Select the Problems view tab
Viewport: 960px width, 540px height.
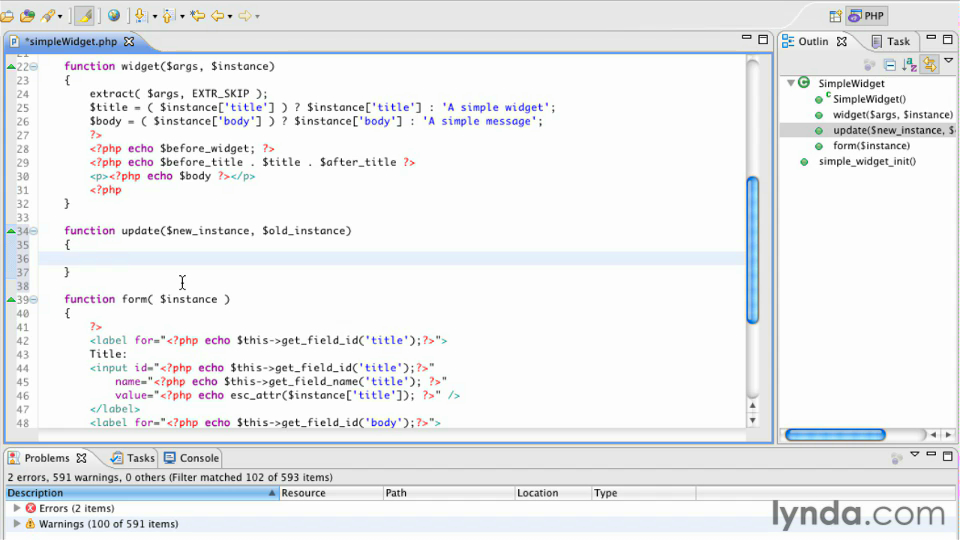tap(47, 458)
